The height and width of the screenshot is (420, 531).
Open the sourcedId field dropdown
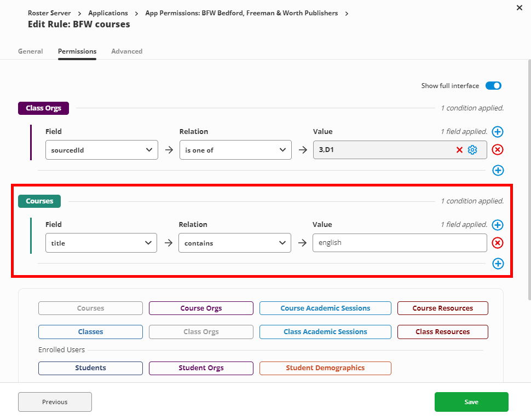101,149
